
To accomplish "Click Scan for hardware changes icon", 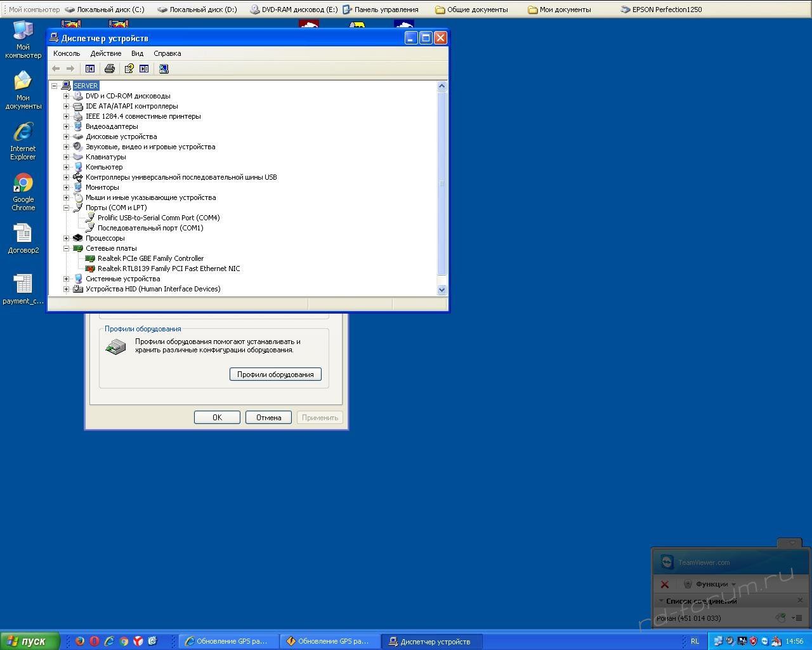I will tap(164, 69).
